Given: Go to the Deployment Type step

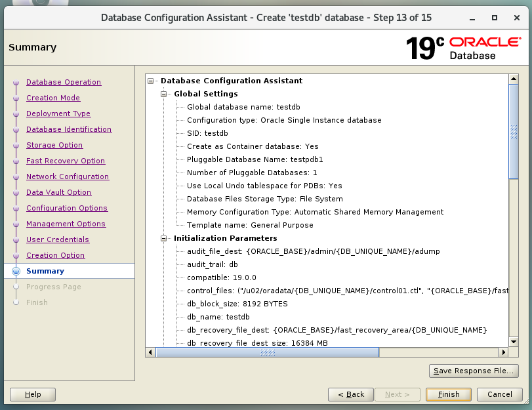Looking at the screenshot, I should [58, 113].
